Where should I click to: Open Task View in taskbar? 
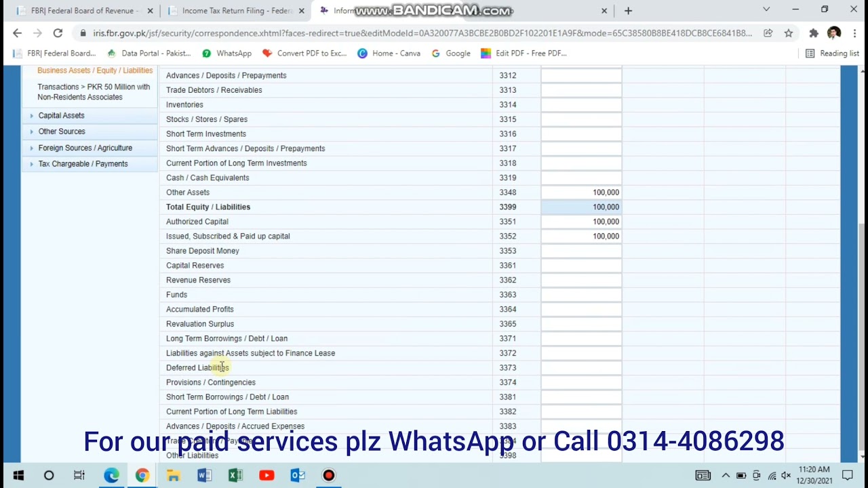tap(79, 476)
